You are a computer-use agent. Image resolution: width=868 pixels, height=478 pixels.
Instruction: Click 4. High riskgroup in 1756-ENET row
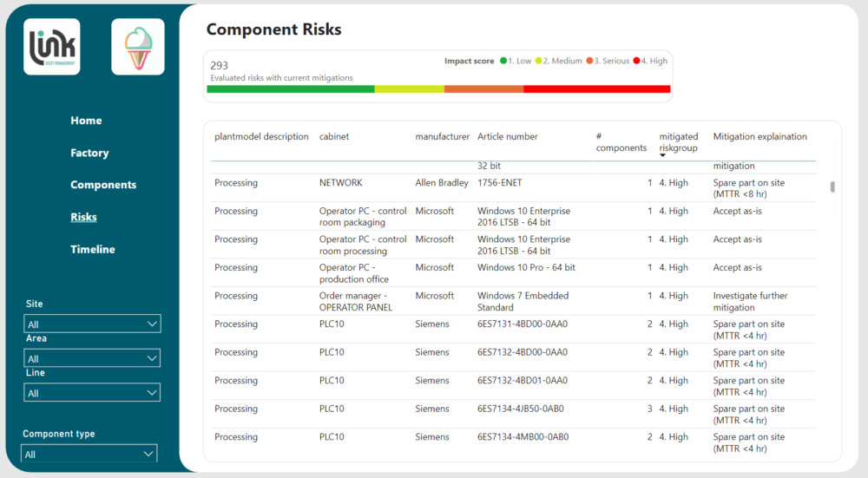674,183
